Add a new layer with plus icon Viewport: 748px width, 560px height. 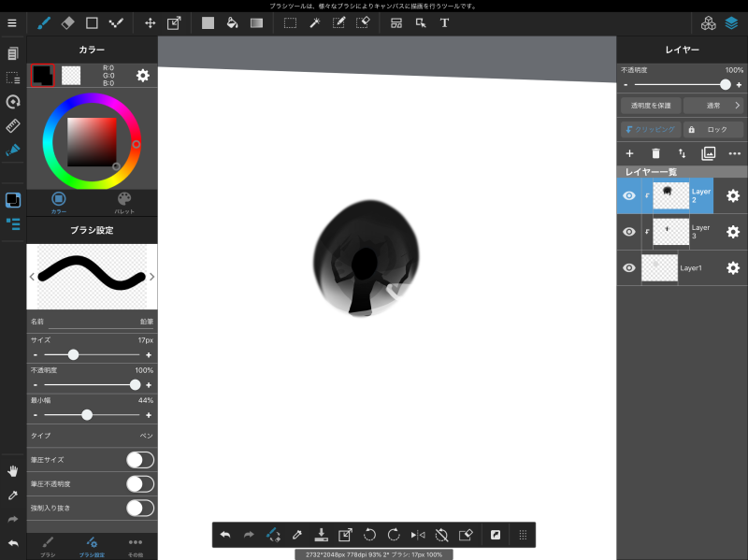(x=629, y=153)
